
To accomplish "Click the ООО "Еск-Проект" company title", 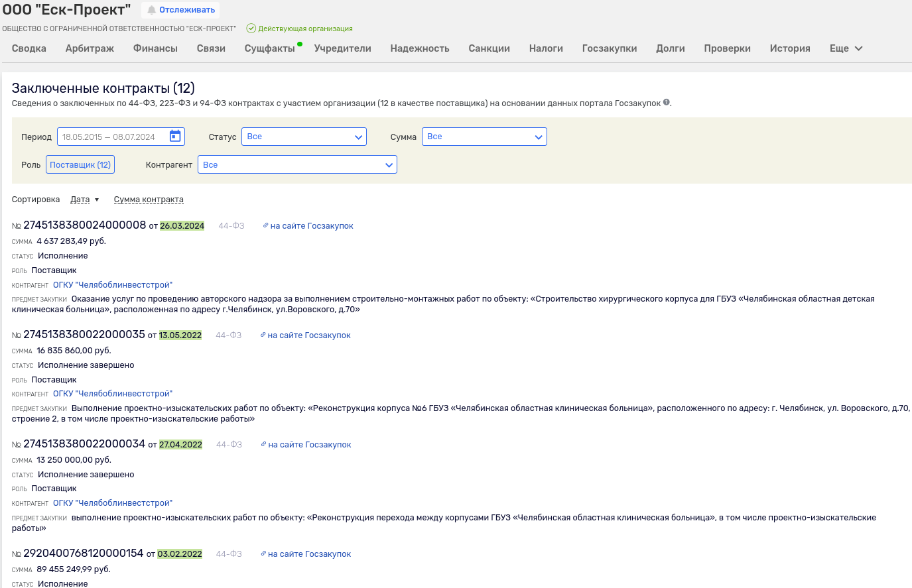I will (67, 10).
